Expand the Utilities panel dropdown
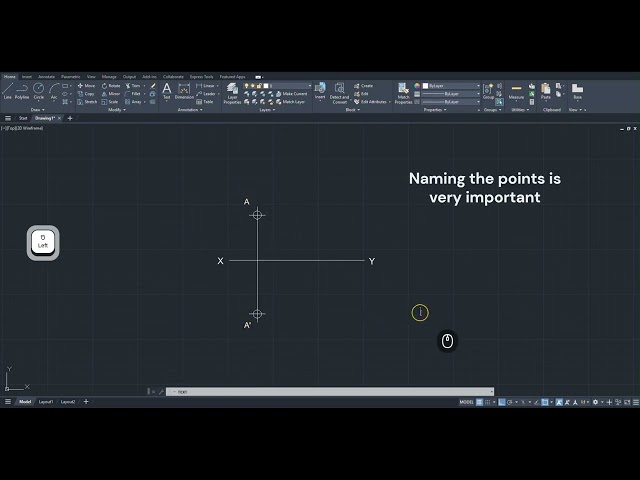The height and width of the screenshot is (480, 640). (520, 110)
